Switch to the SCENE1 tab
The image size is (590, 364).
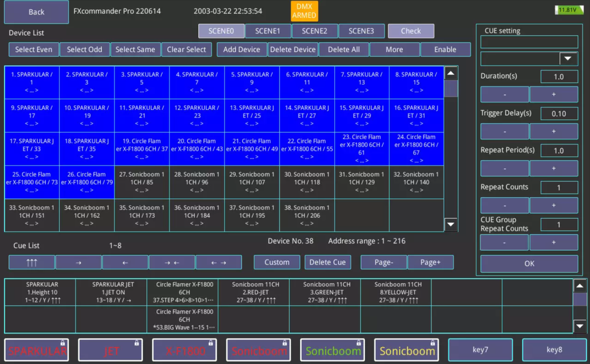[x=268, y=31]
